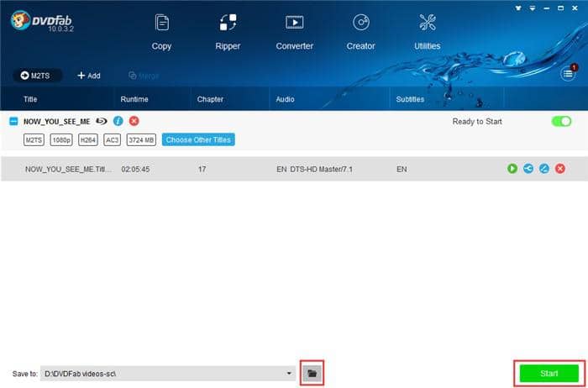
Task: Click the DVDFab logo
Action: (x=42, y=21)
